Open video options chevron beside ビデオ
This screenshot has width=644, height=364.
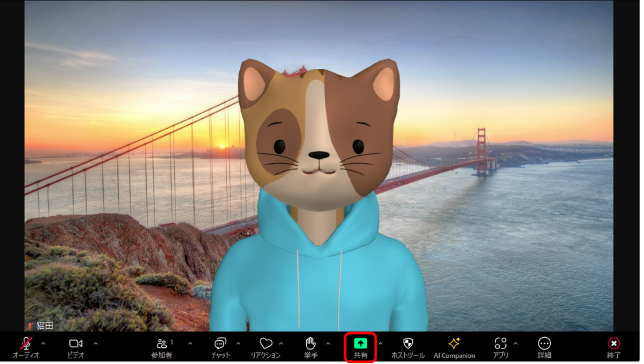pyautogui.click(x=96, y=343)
